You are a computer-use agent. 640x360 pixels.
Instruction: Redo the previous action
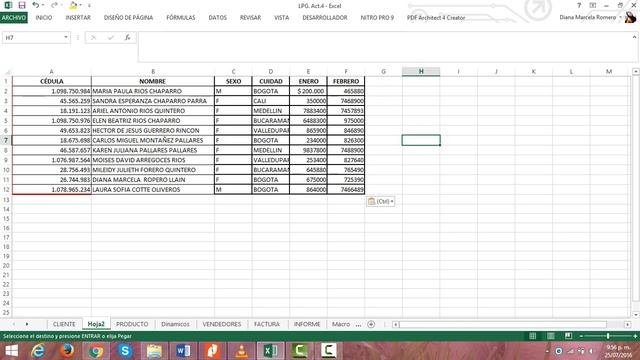click(x=54, y=5)
